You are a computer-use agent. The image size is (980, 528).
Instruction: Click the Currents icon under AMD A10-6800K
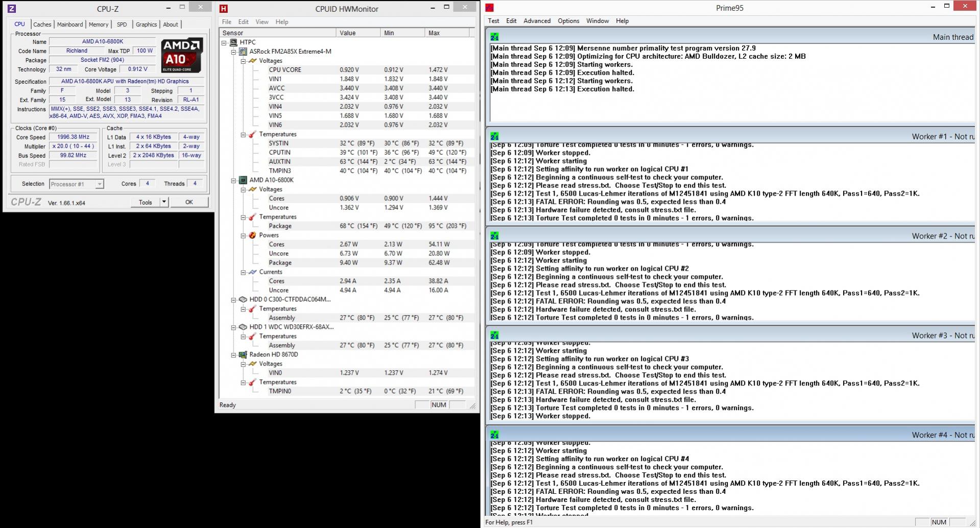(252, 272)
